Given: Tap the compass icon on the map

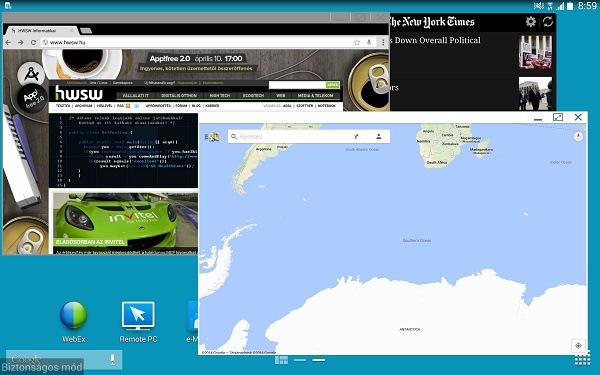Looking at the screenshot, I should click(578, 136).
